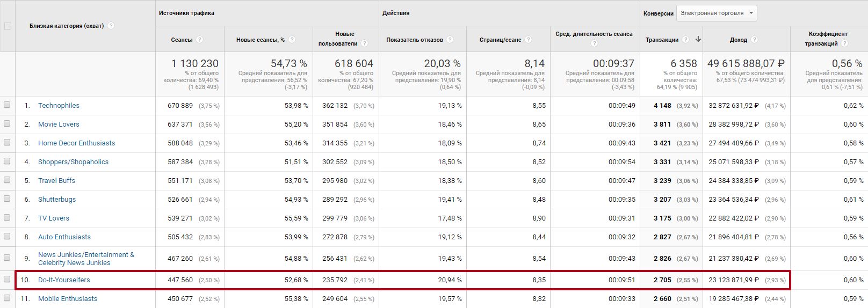The width and height of the screenshot is (868, 308).
Task: Open the Home Decor Enthusiasts link
Action: [76, 143]
